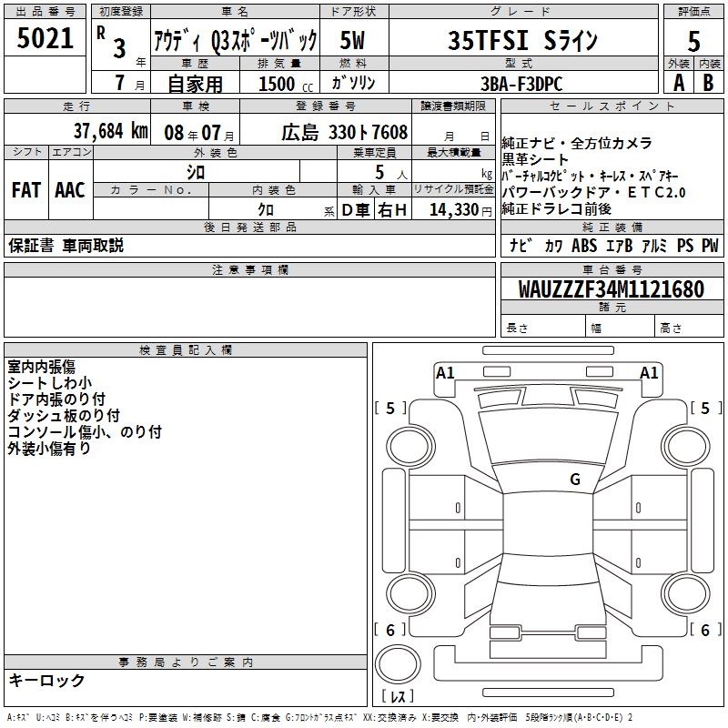Click inspector note ドア内張のり付
Screen dimensions: 728x728
pyautogui.click(x=56, y=399)
